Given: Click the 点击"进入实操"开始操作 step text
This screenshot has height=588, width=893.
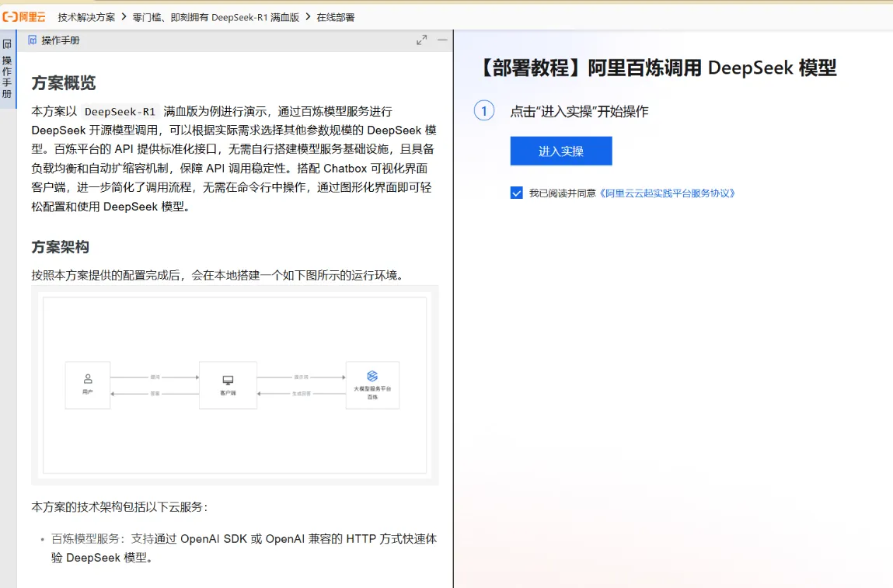Looking at the screenshot, I should 579,112.
